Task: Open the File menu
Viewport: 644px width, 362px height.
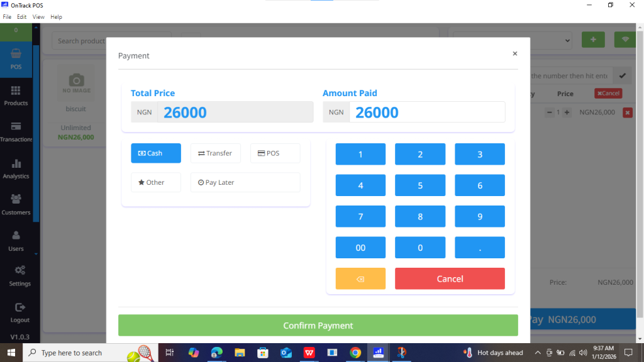Action: (8, 17)
